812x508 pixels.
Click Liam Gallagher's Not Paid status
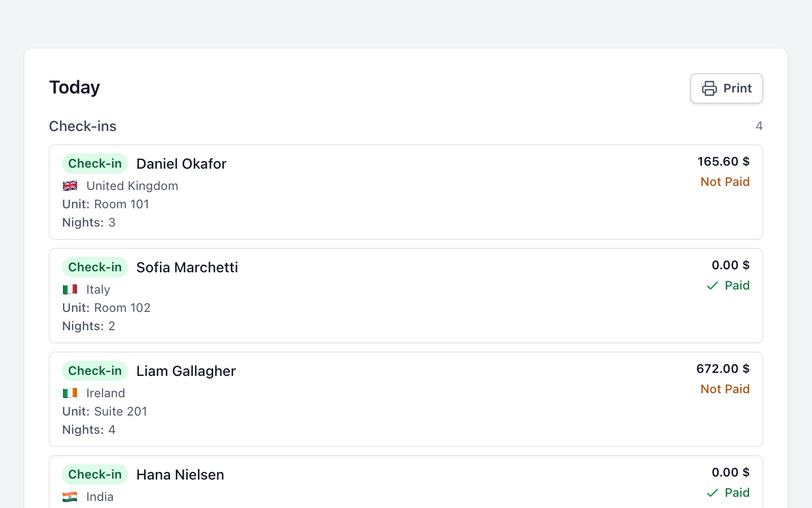pyautogui.click(x=725, y=389)
